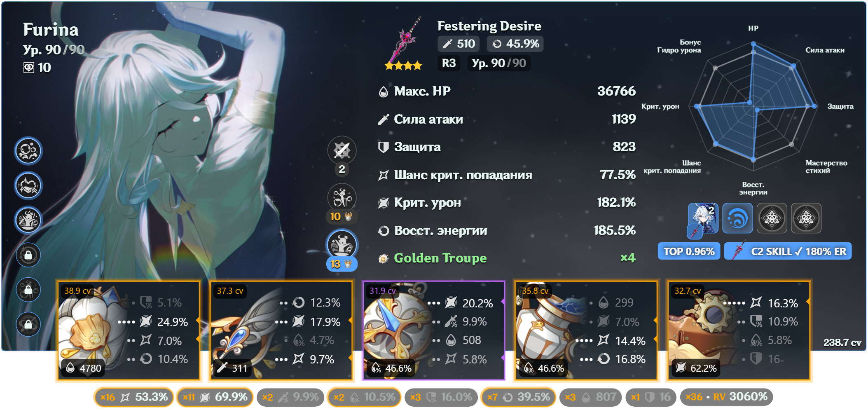Click the Golden Troupe set bonus label
Viewport: 868px width, 410px height.
(440, 258)
